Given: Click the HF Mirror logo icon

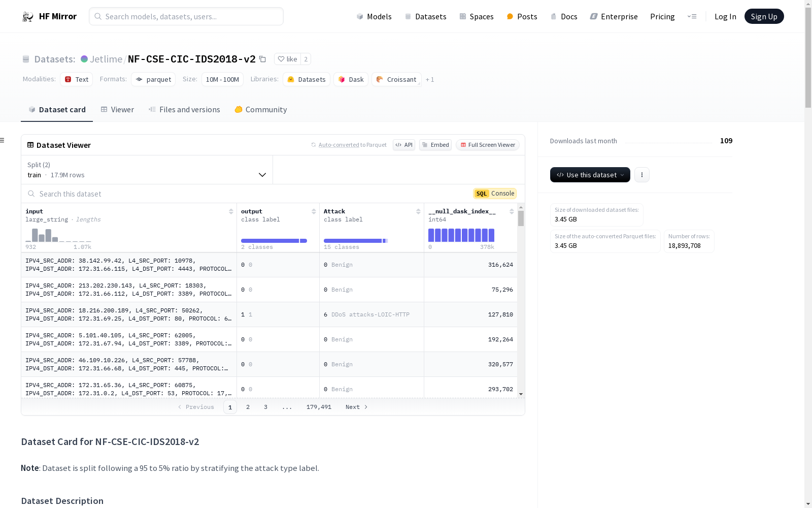Looking at the screenshot, I should (x=28, y=17).
